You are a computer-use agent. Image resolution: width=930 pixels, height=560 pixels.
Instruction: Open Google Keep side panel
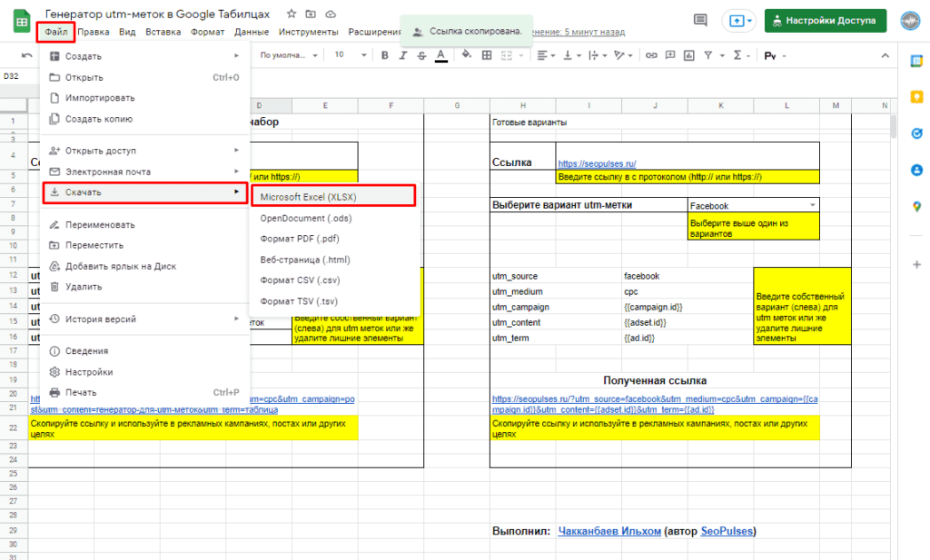pos(916,97)
